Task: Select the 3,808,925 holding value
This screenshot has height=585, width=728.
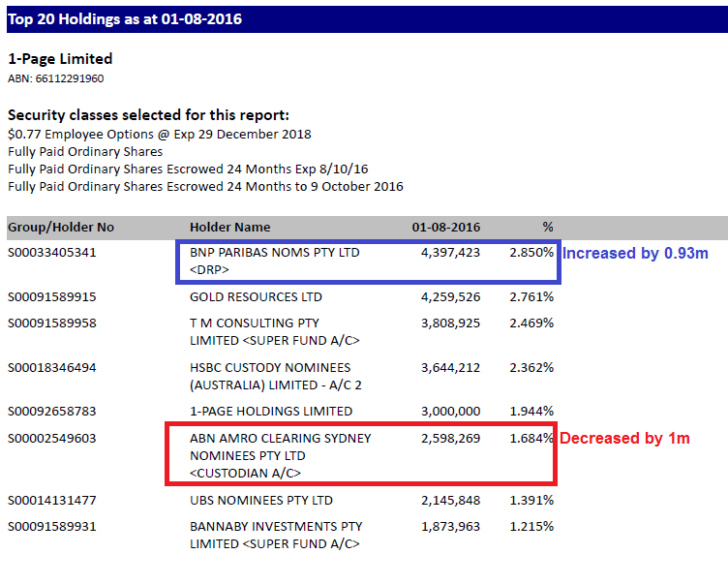Action: [x=450, y=323]
